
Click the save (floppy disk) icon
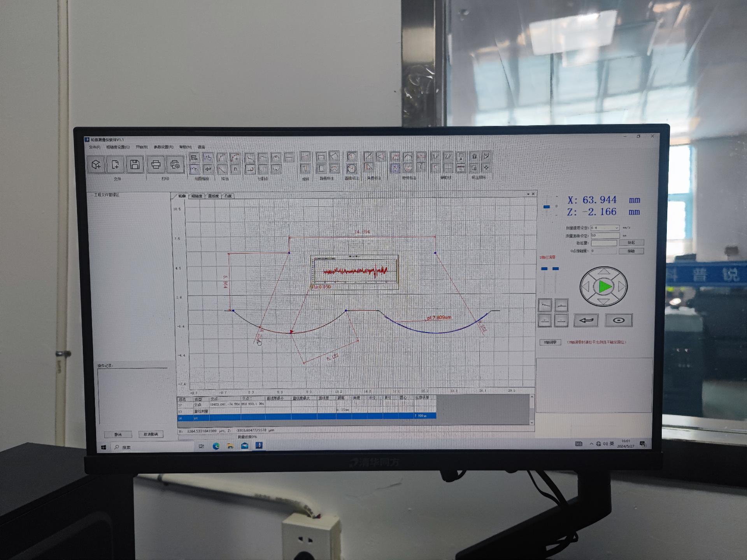135,164
